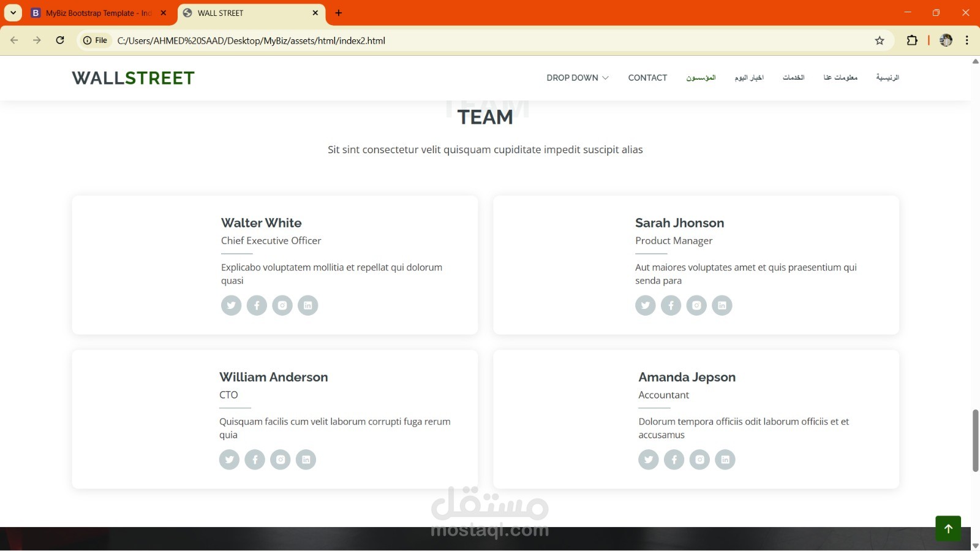Open a new browser tab
The image size is (980, 551).
pyautogui.click(x=339, y=13)
